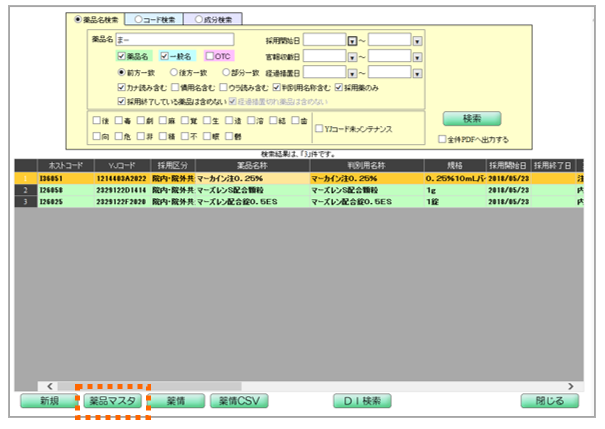Switch to the 成分検索 tab
This screenshot has height=429, width=605.
tap(214, 19)
